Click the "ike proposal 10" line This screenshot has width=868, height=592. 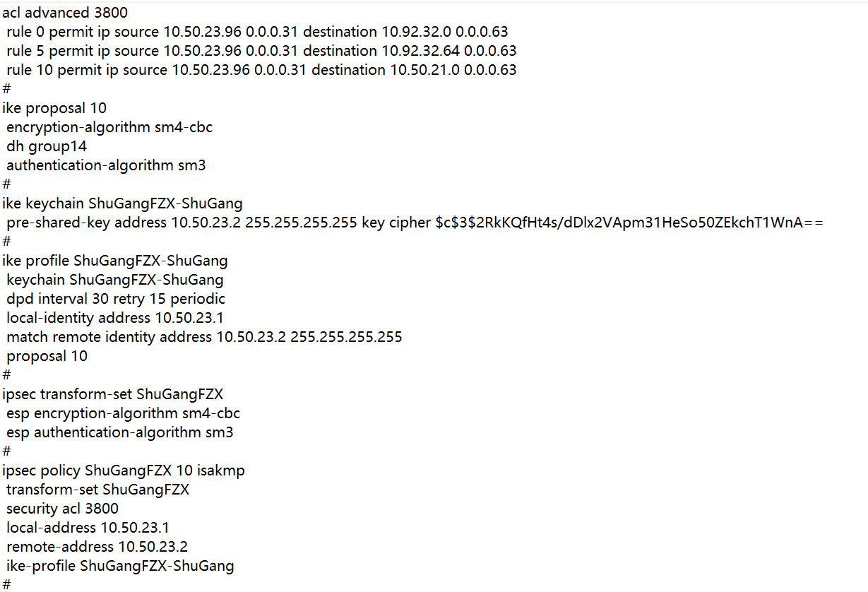coord(54,108)
